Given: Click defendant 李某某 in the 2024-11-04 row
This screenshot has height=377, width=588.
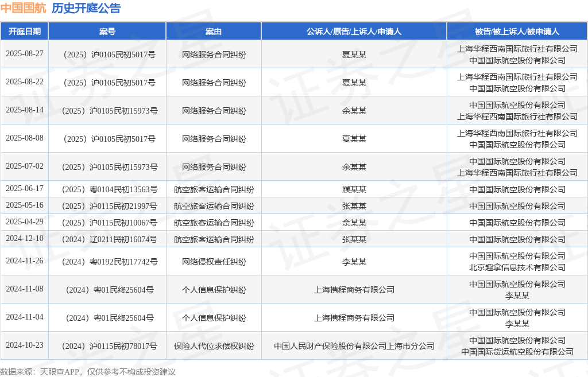Looking at the screenshot, I should [x=517, y=324].
